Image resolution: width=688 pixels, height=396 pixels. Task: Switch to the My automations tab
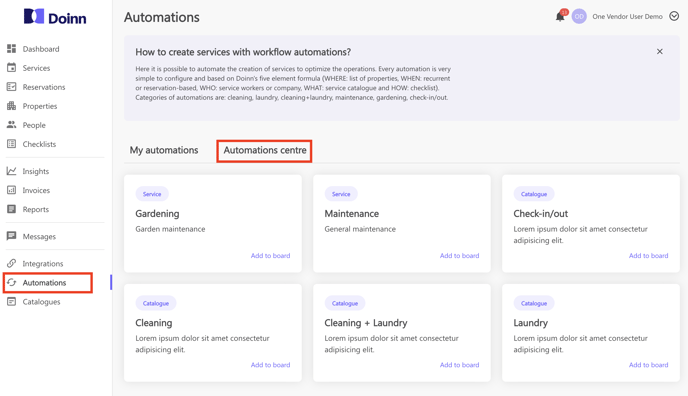164,150
